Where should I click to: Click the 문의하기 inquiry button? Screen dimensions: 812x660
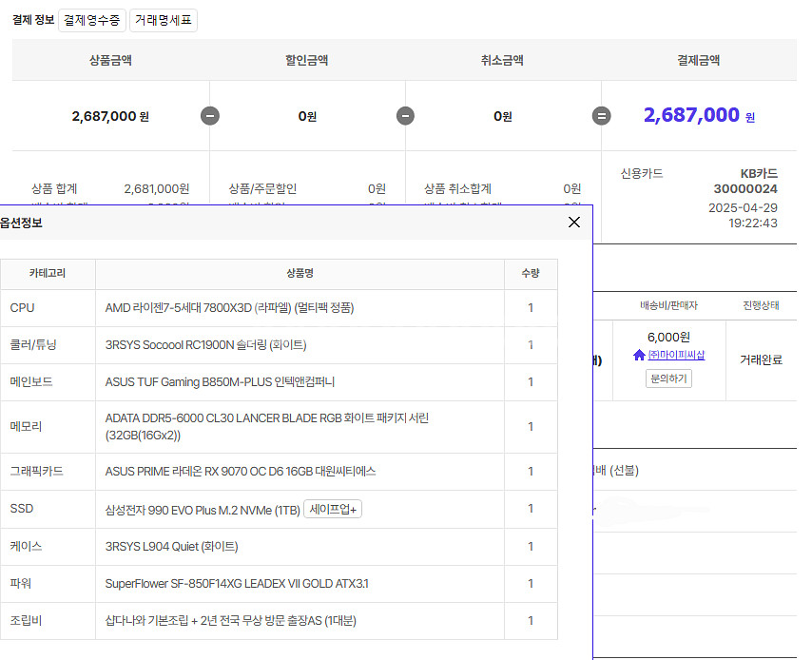pyautogui.click(x=668, y=379)
